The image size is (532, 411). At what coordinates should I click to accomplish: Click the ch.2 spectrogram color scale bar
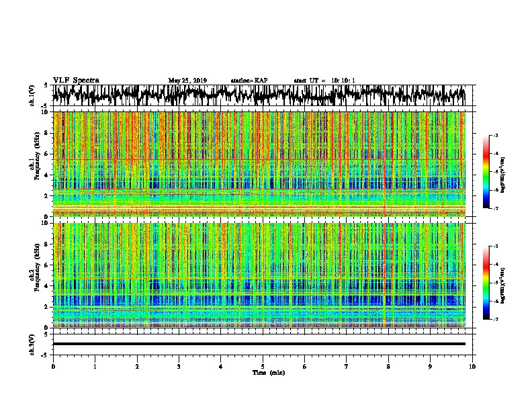pyautogui.click(x=486, y=283)
